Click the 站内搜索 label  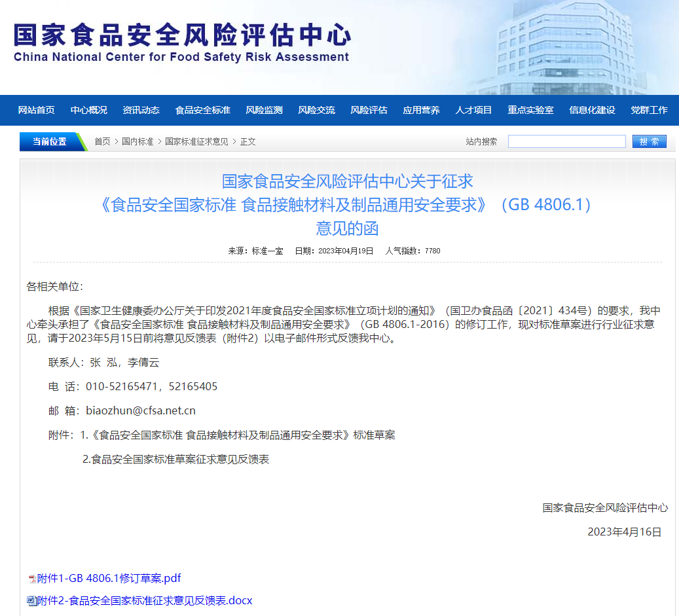[x=481, y=141]
